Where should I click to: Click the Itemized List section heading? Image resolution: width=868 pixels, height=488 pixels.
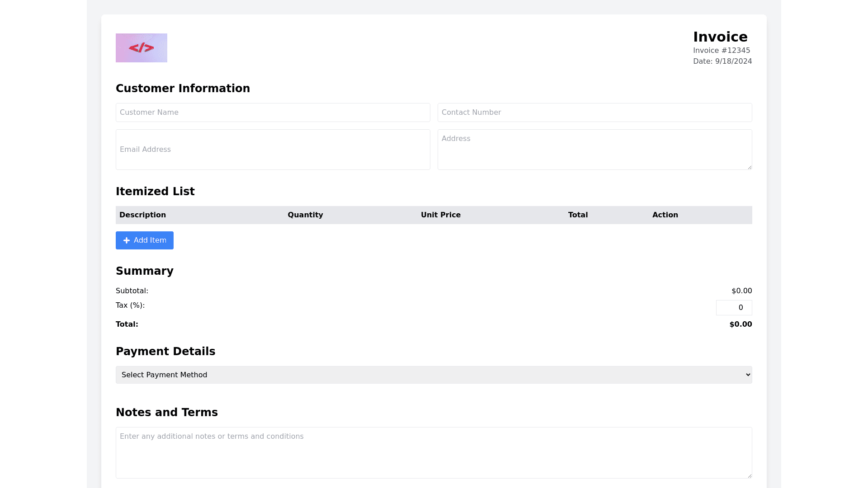(155, 191)
